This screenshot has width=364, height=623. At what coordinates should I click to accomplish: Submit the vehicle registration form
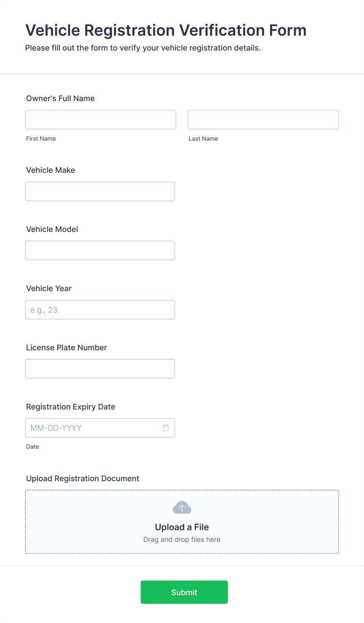pyautogui.click(x=184, y=592)
